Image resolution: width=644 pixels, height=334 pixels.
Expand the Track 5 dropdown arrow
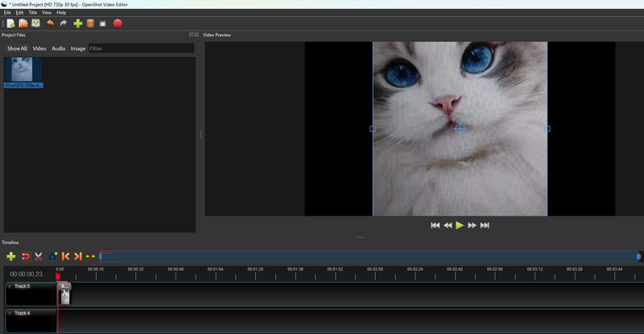10,286
